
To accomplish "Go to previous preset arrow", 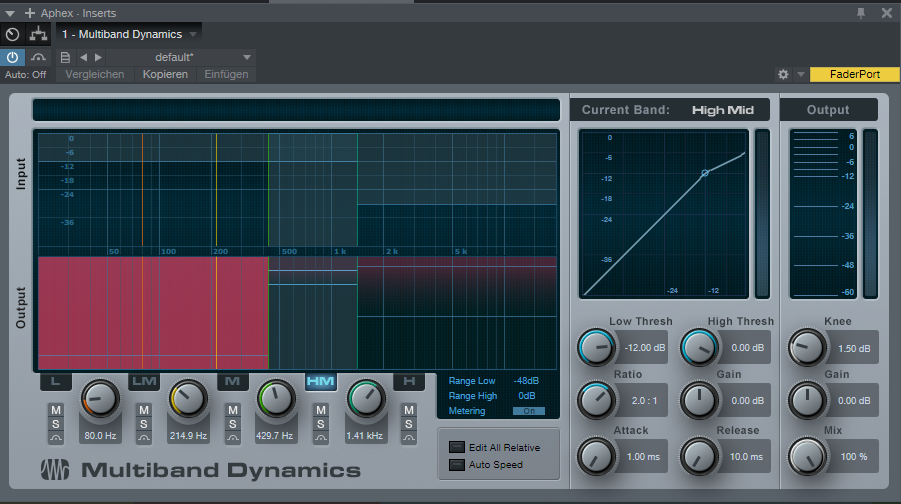I will pyautogui.click(x=84, y=57).
